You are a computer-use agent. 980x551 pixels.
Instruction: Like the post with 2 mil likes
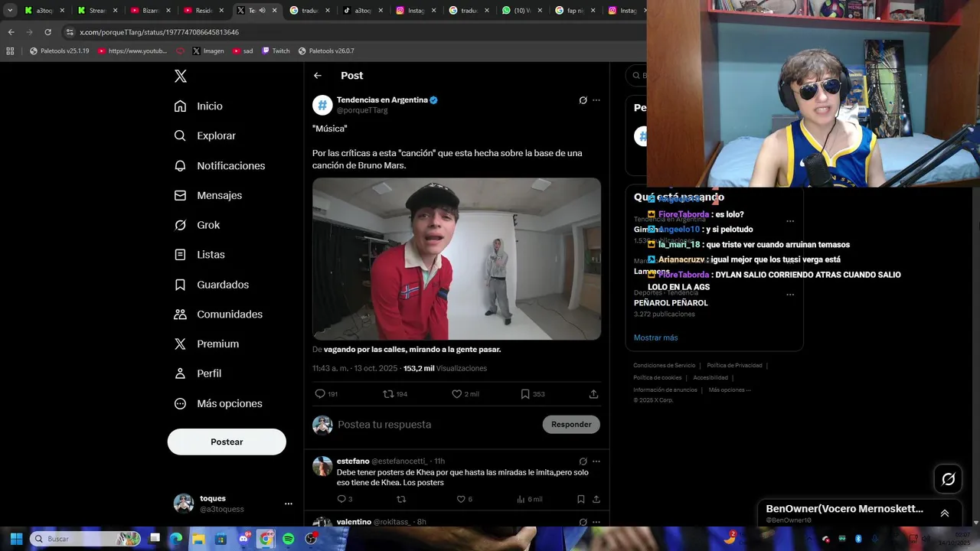[456, 394]
